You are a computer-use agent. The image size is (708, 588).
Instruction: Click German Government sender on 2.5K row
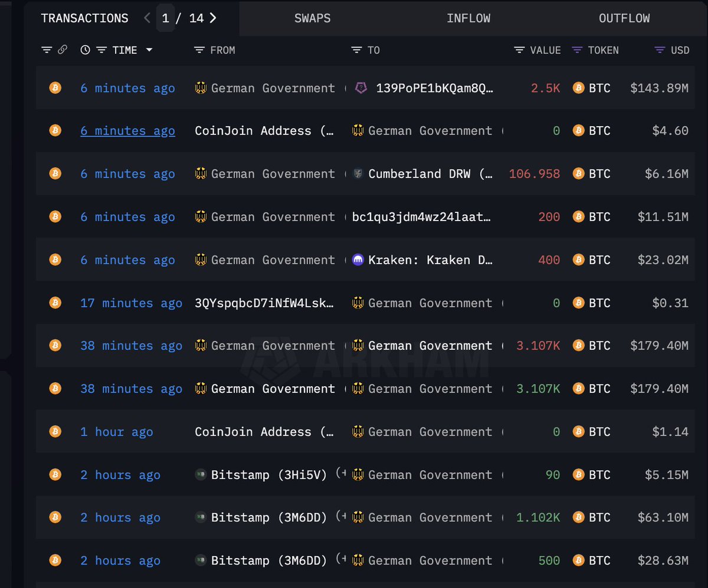point(273,88)
